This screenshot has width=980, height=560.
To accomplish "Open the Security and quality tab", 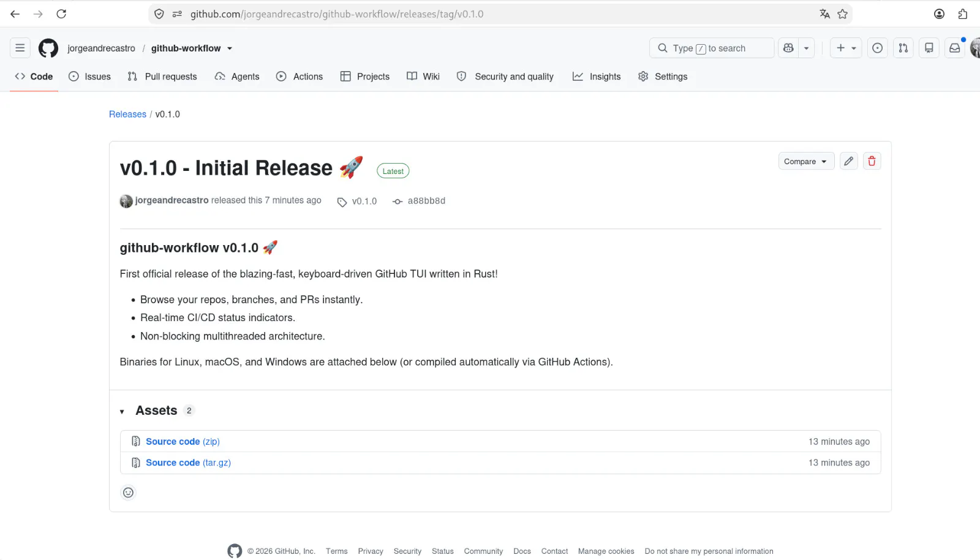I will tap(505, 77).
